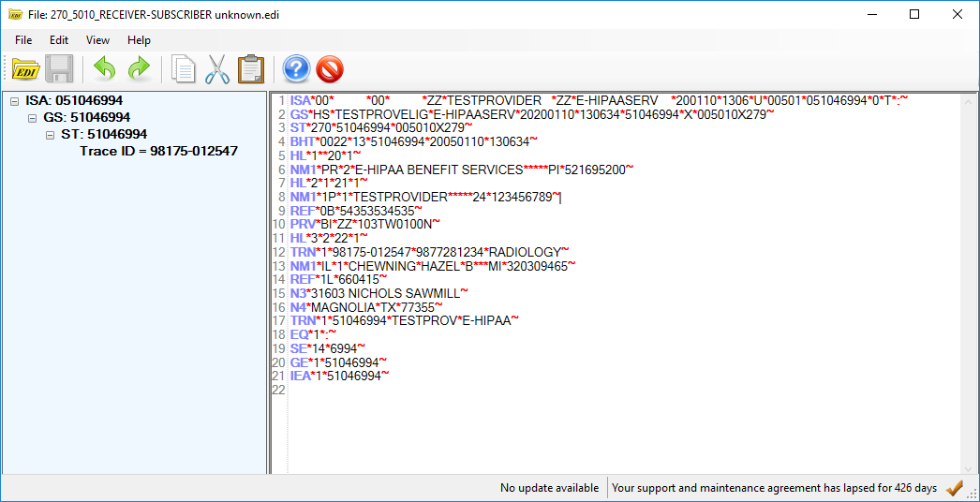Copy selection with the Copy icon
The image size is (980, 502).
(x=183, y=69)
